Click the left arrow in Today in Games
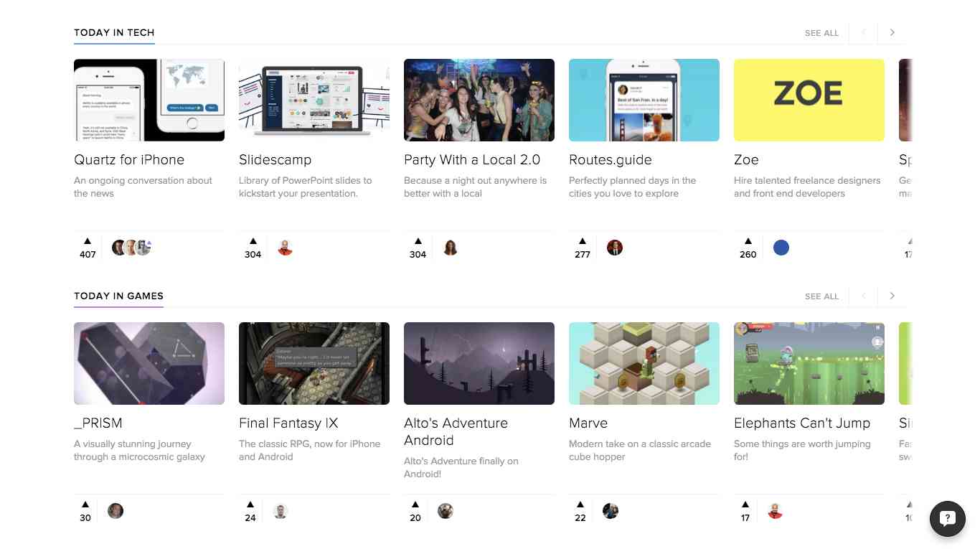The width and height of the screenshot is (980, 549). [x=863, y=296]
